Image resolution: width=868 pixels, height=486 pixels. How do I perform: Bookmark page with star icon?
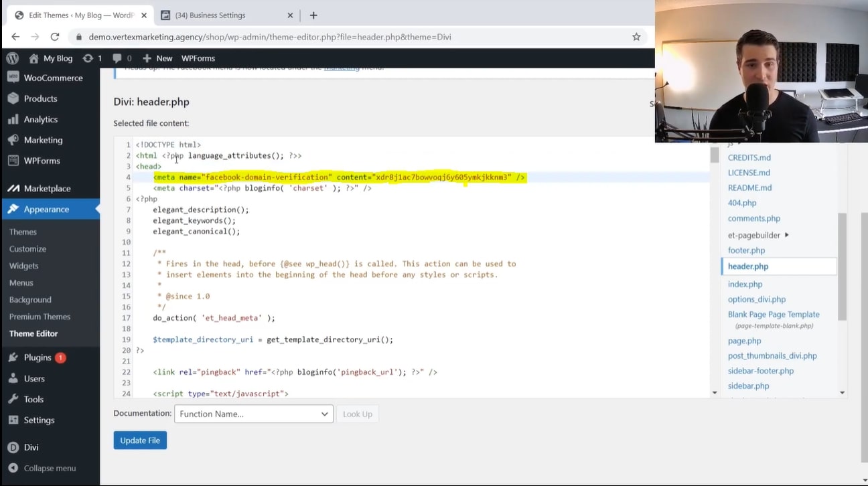coord(636,37)
